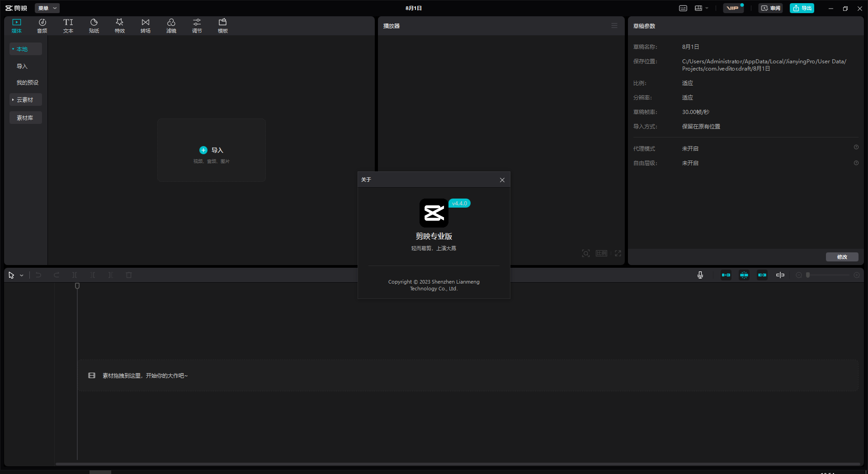Click the undo arrow in timeline toolbar
868x474 pixels.
point(38,275)
